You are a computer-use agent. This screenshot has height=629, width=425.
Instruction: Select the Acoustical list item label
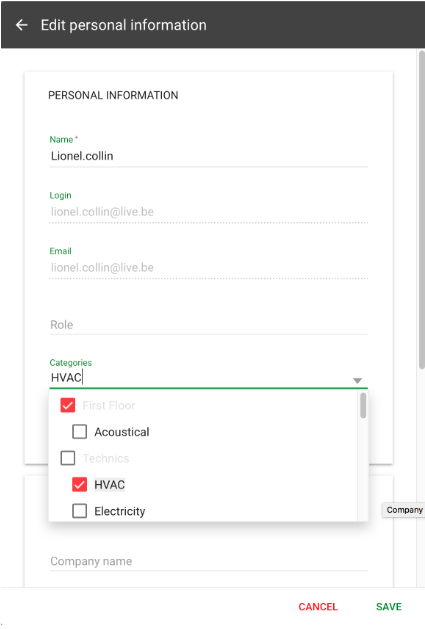122,432
